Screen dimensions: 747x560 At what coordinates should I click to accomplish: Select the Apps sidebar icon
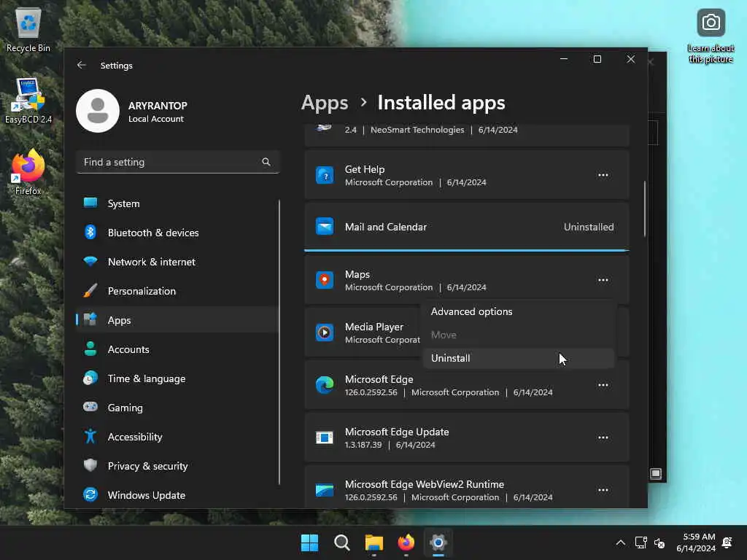tap(90, 319)
